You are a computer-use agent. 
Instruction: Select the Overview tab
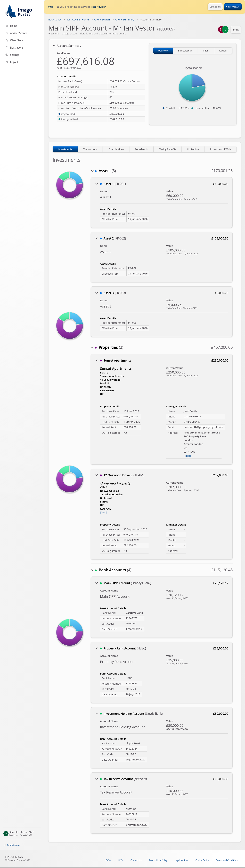pyautogui.click(x=163, y=51)
